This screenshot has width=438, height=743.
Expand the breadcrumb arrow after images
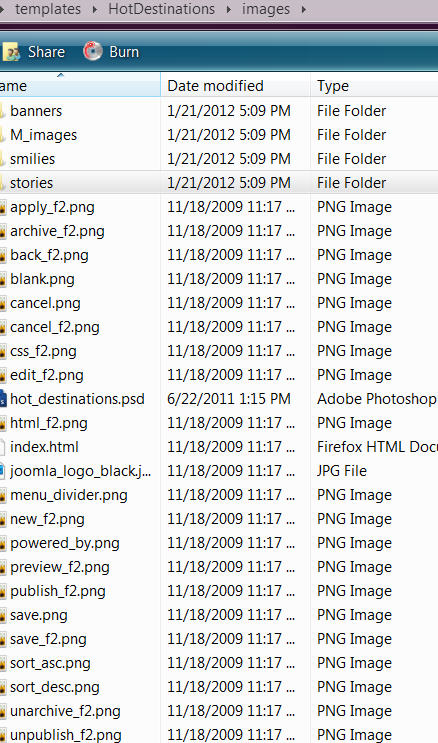tap(303, 9)
